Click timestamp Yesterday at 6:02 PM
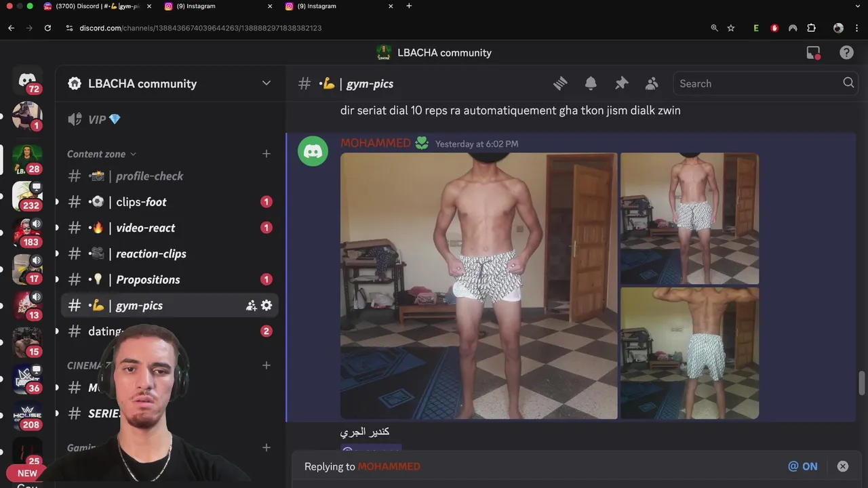Image resolution: width=868 pixels, height=488 pixels. click(477, 144)
